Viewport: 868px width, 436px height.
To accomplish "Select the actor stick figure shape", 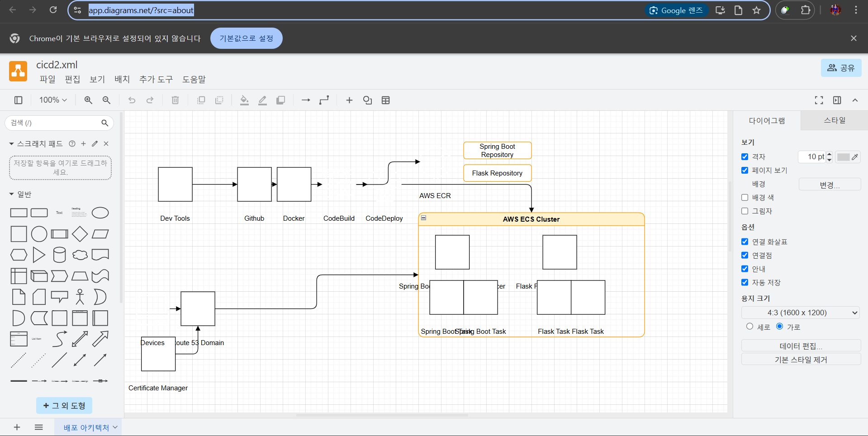I will (80, 297).
